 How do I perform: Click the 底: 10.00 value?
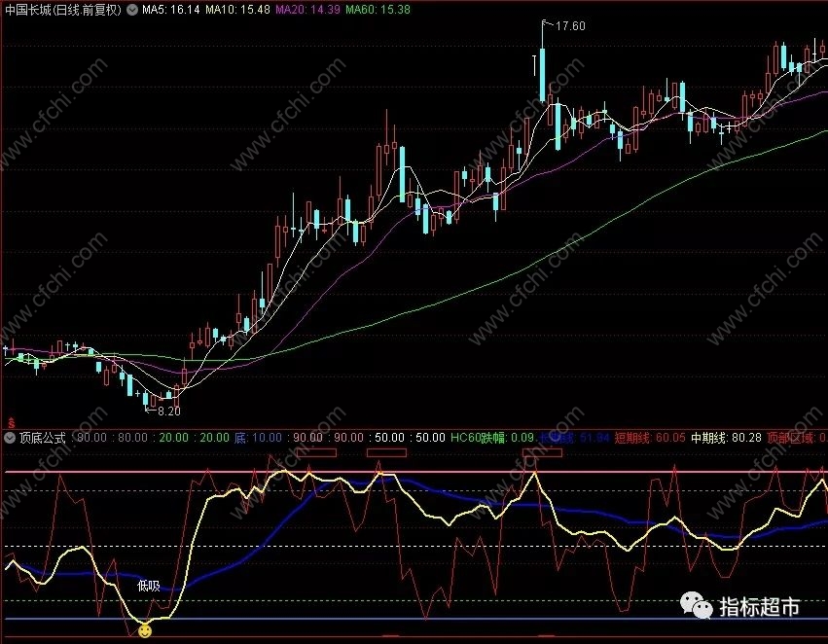tap(258, 438)
